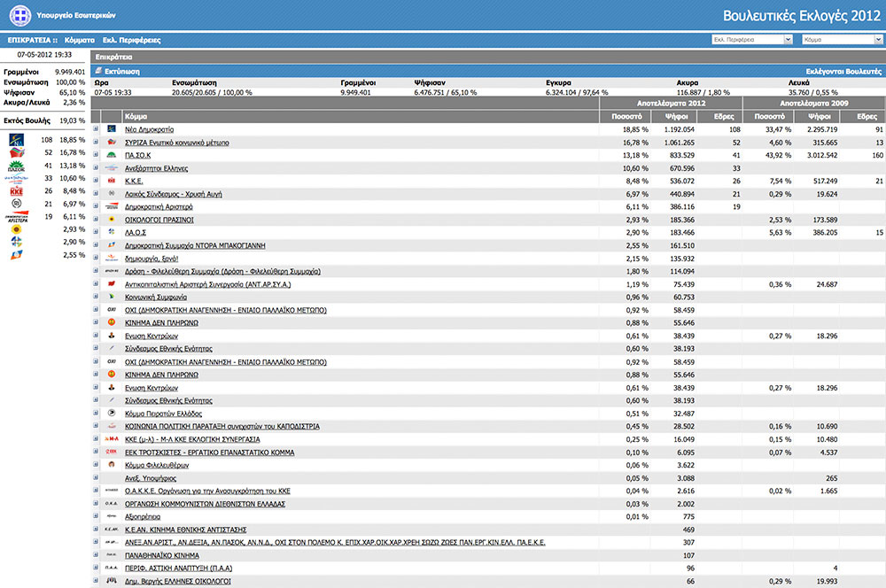Click sidebar sunflower logo next to 2,93 %
This screenshot has height=588, width=886.
pyautogui.click(x=16, y=229)
